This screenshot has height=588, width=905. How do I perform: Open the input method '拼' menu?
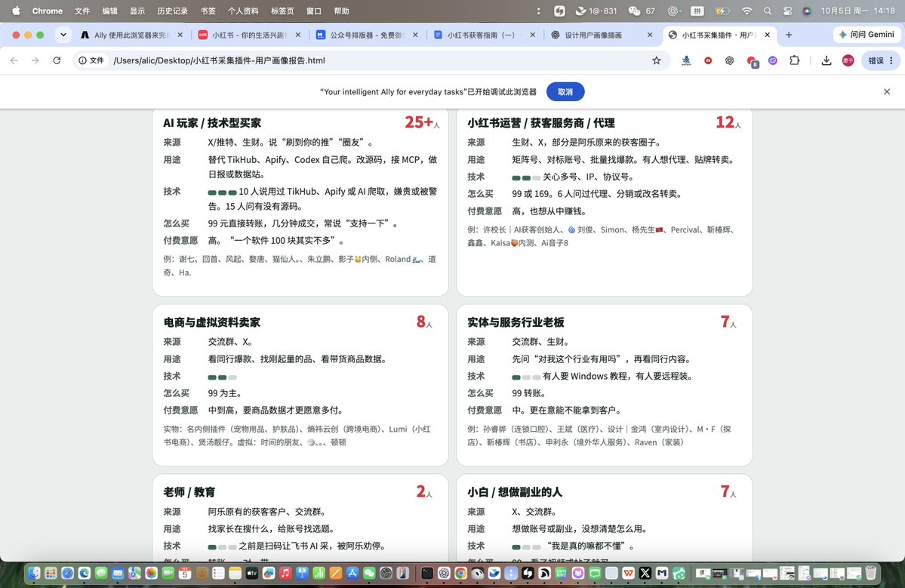697,11
